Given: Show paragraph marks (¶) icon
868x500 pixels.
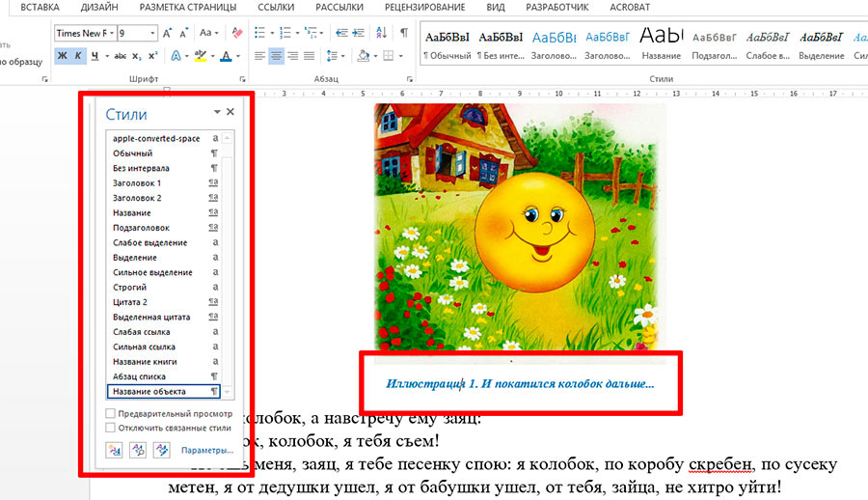Looking at the screenshot, I should (x=404, y=33).
